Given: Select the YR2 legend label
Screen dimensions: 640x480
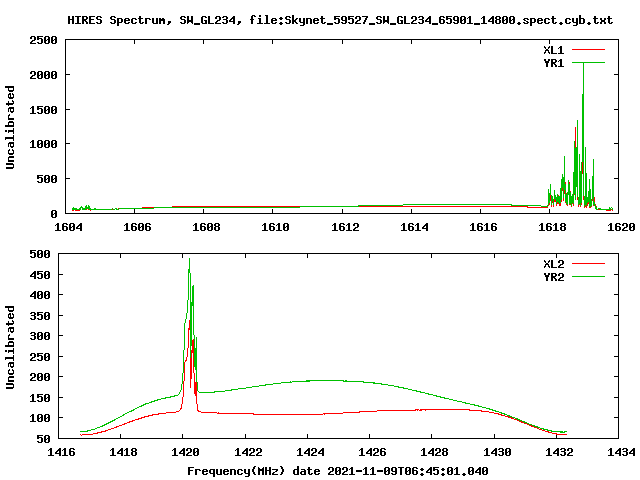Looking at the screenshot, I should point(553,277).
